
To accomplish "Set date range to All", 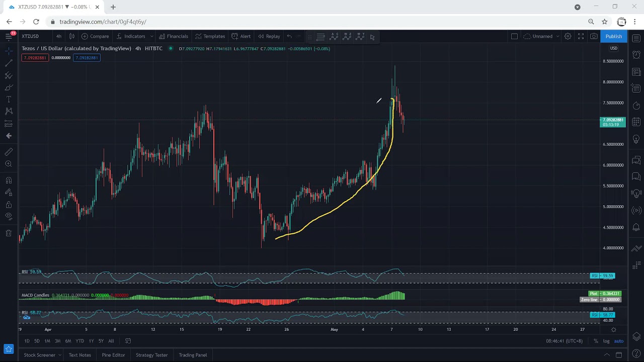I will [x=111, y=341].
